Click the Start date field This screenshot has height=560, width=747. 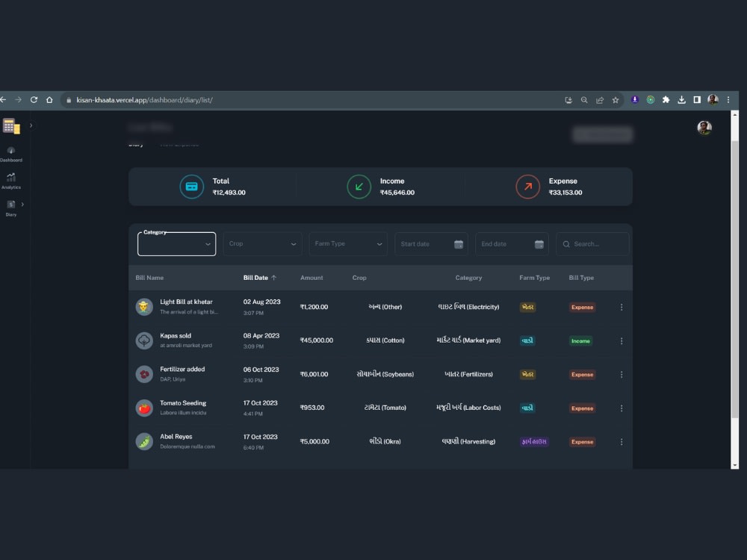pyautogui.click(x=431, y=244)
